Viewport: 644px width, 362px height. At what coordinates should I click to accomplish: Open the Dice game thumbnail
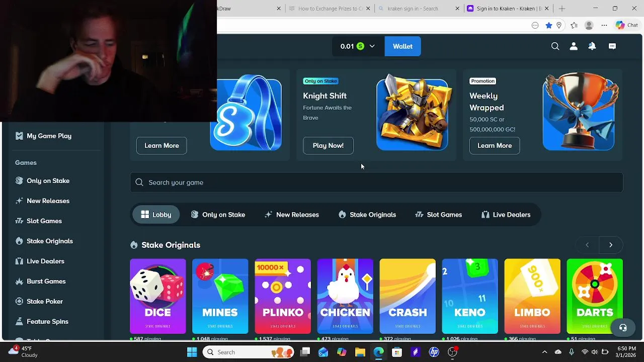click(x=158, y=296)
